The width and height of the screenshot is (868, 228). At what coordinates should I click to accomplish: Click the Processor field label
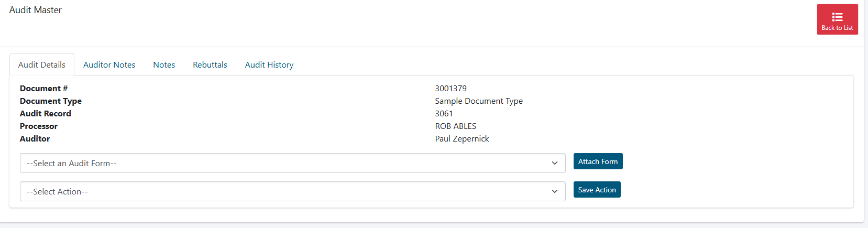click(39, 126)
